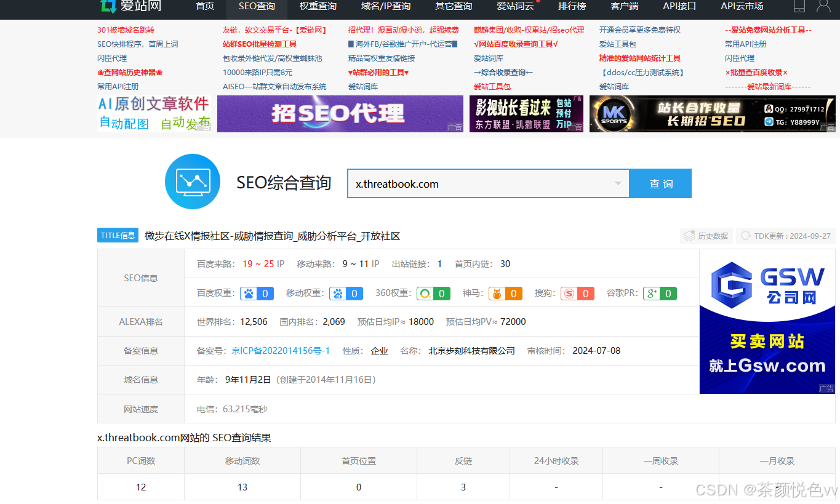840x504 pixels.
Task: Open 爱站最新词库 link
Action: click(x=768, y=87)
